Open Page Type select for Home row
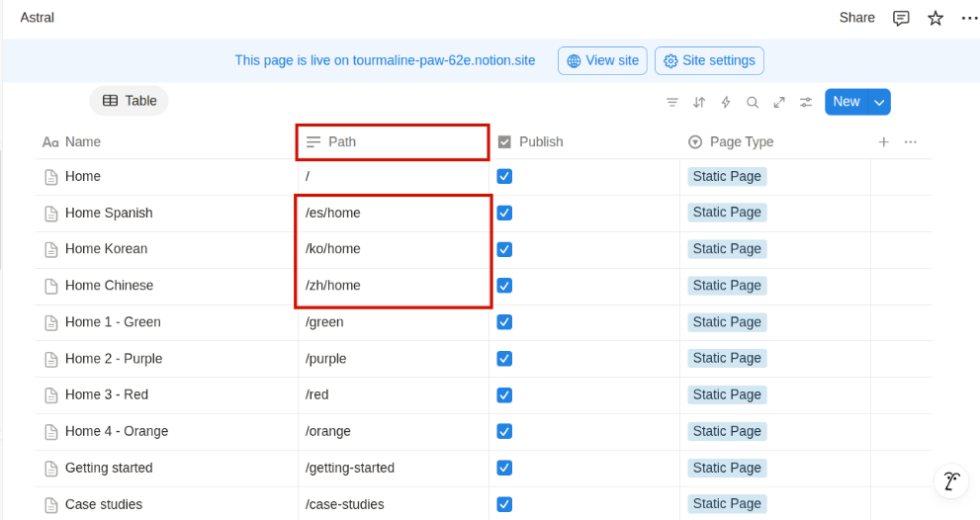This screenshot has height=520, width=980. tap(727, 176)
